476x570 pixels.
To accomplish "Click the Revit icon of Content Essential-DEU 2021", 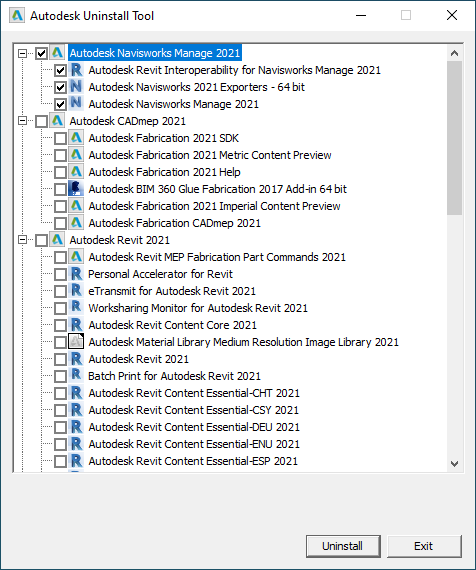I will (x=76, y=427).
